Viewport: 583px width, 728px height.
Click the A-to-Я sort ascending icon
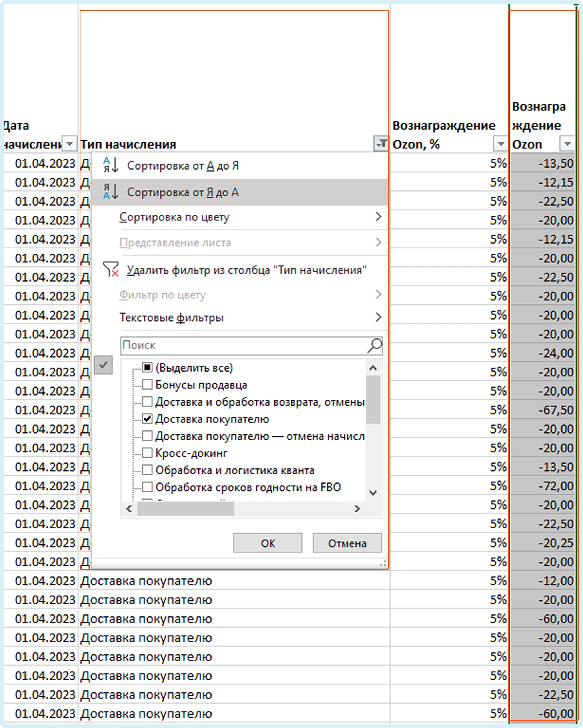click(x=111, y=165)
